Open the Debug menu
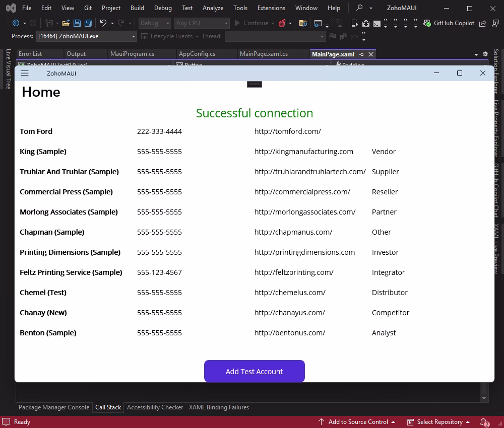This screenshot has height=428, width=504. tap(163, 8)
